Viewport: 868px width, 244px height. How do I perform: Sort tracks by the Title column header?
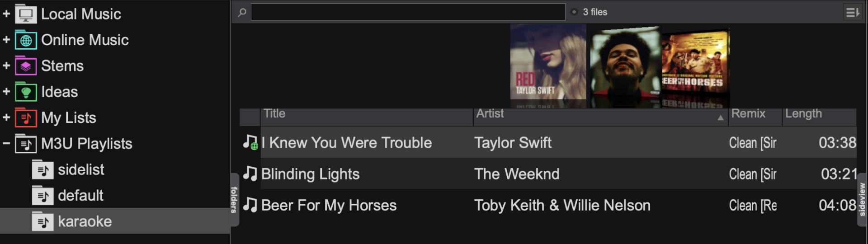tap(366, 114)
